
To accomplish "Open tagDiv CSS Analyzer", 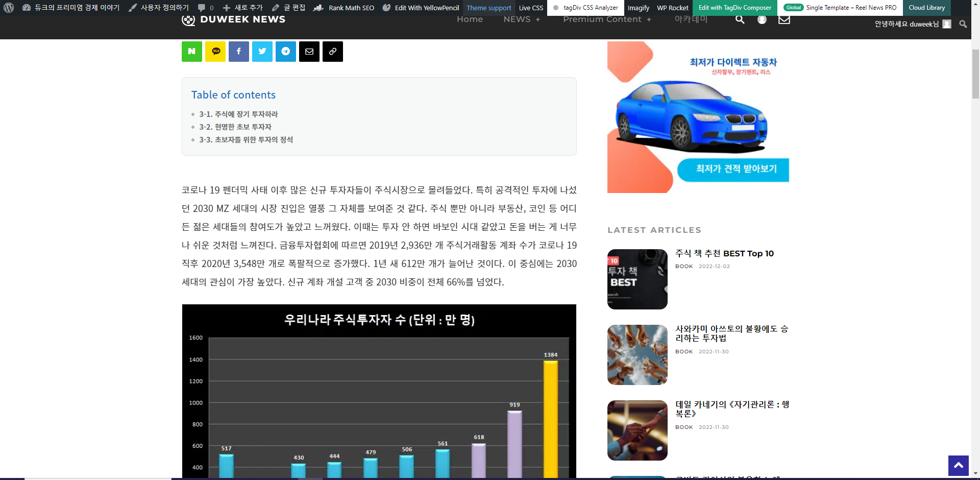I will (x=585, y=8).
